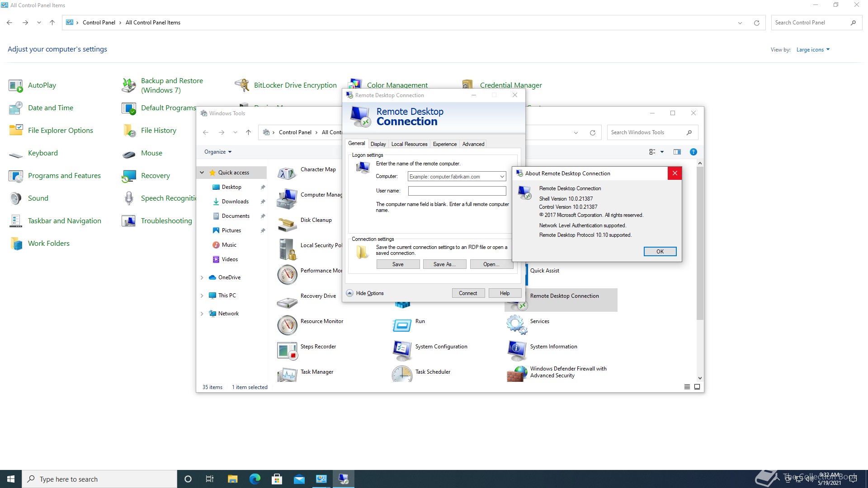Open the view options dropdown arrow in Windows Tools
Screen dimensions: 868x488
pos(662,152)
